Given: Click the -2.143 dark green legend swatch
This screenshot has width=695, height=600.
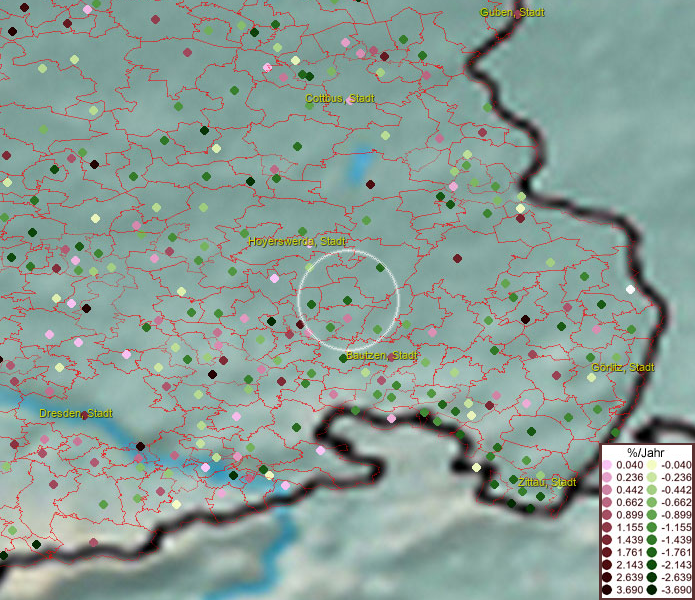Looking at the screenshot, I should [x=652, y=565].
